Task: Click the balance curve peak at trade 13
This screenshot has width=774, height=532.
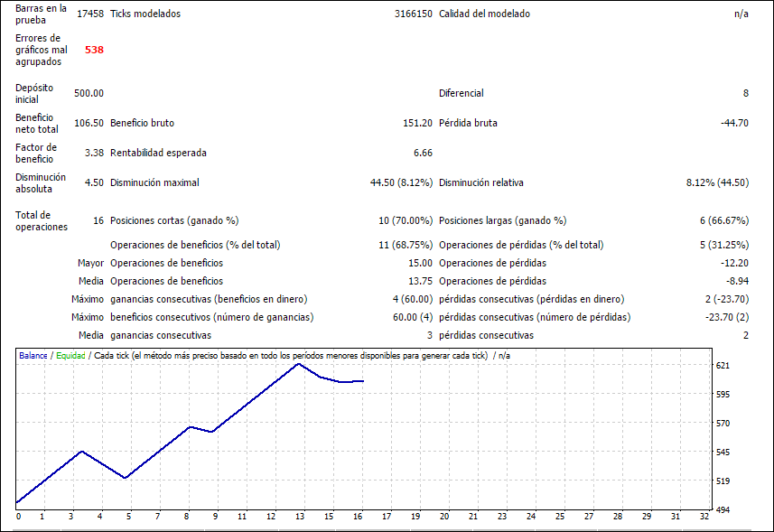Action: [298, 364]
